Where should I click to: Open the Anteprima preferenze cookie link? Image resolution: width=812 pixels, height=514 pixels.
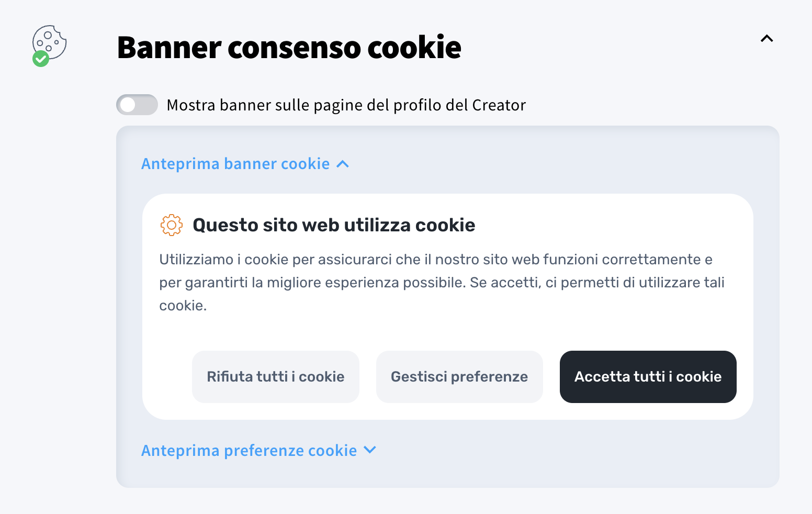(249, 451)
